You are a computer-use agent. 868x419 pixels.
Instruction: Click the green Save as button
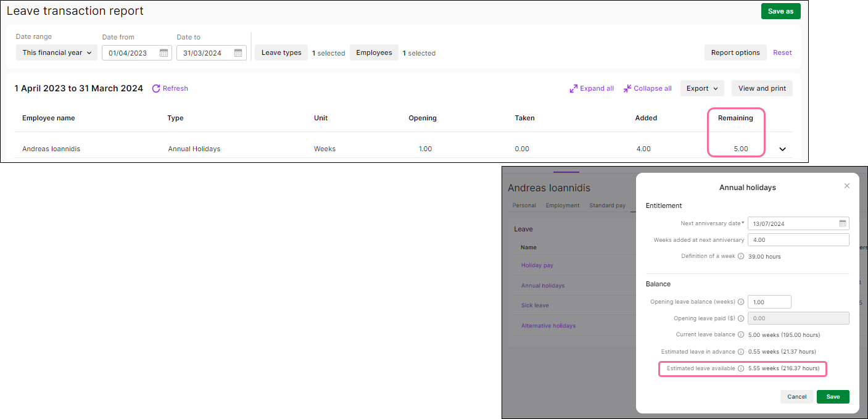[x=780, y=11]
